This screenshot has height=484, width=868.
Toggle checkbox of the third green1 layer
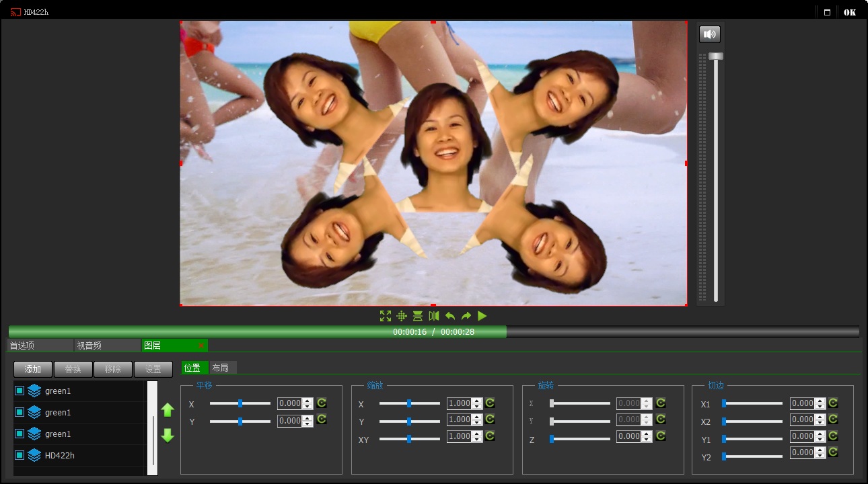pyautogui.click(x=20, y=434)
